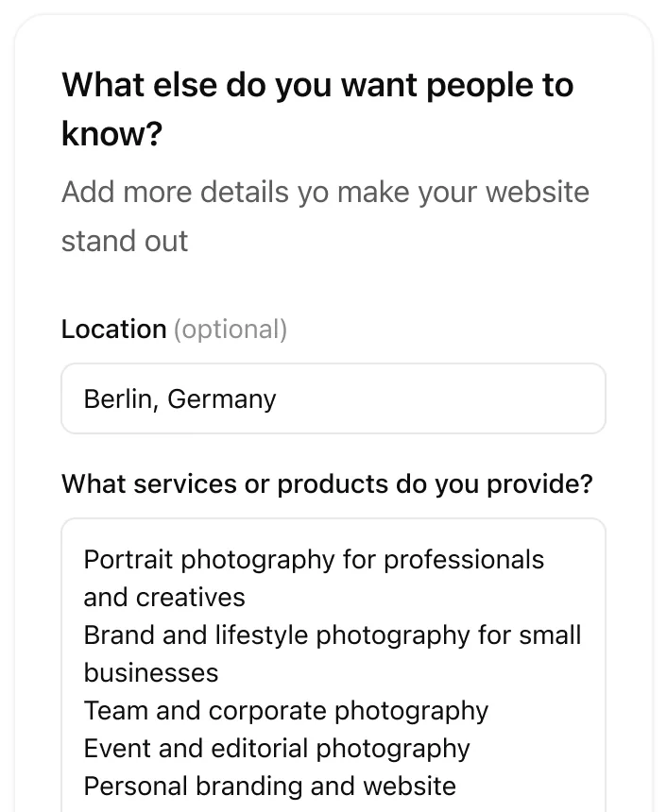
Task: Click the "Team and corporate photography" line
Action: [286, 711]
